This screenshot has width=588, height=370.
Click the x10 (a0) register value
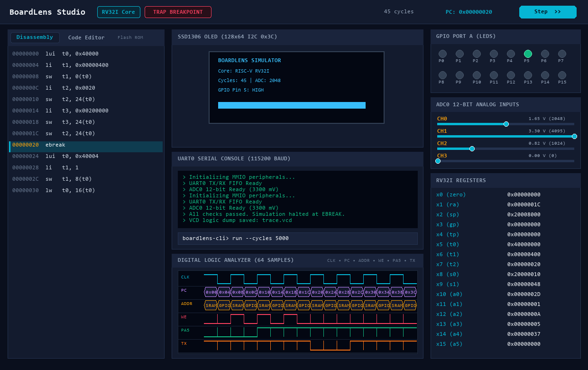pyautogui.click(x=524, y=294)
